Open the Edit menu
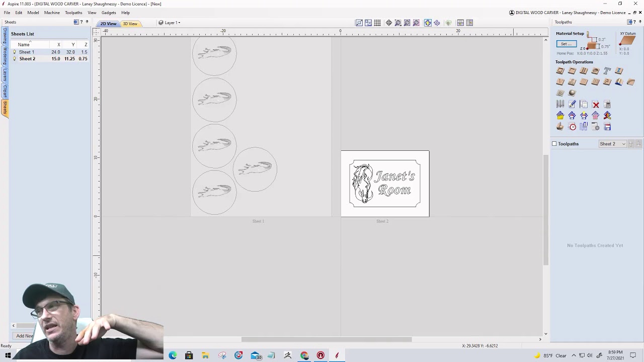 click(x=19, y=13)
